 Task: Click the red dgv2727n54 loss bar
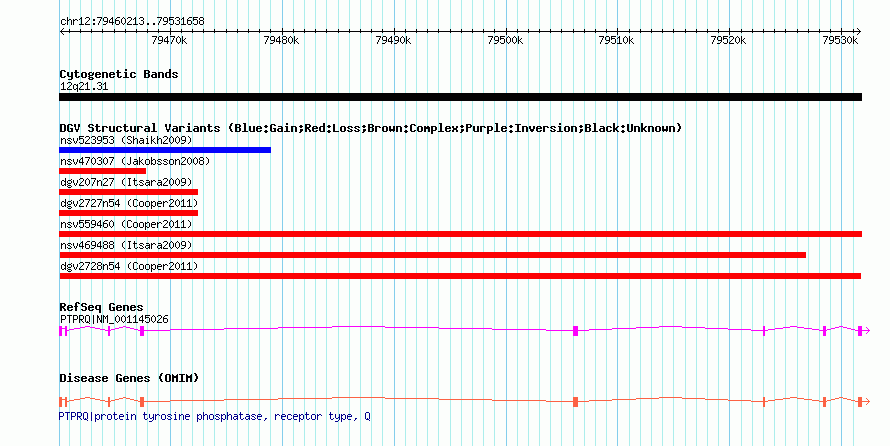click(x=129, y=213)
